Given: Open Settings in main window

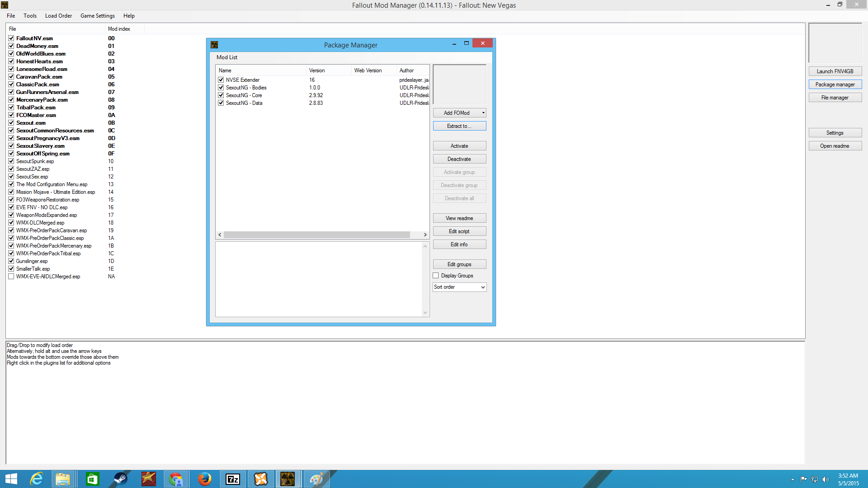Looking at the screenshot, I should pyautogui.click(x=835, y=133).
